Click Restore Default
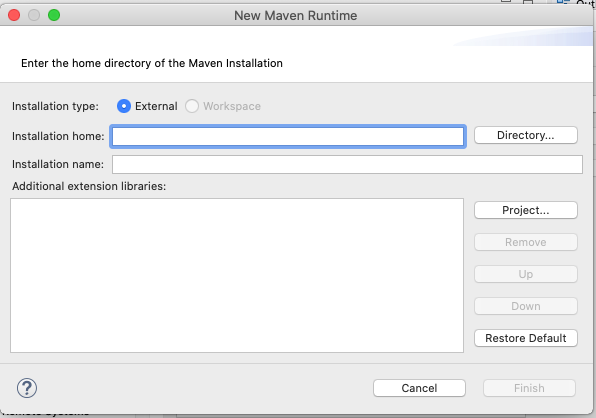This screenshot has height=418, width=596. tap(526, 338)
